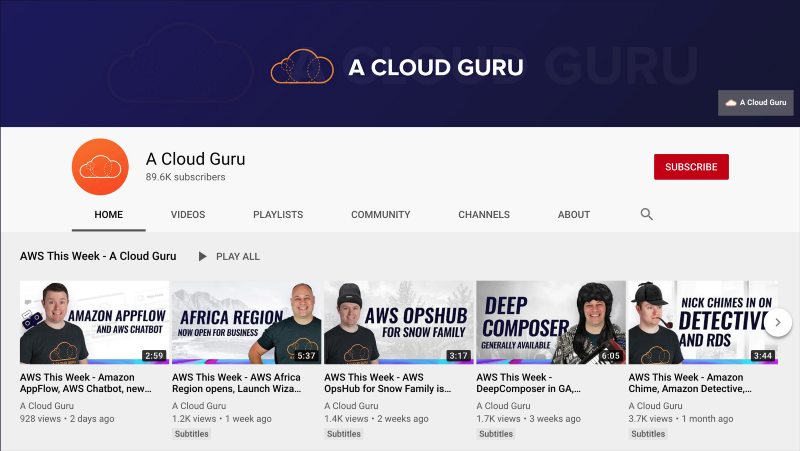Image resolution: width=800 pixels, height=451 pixels.
Task: Click 928 views 2 days ago text
Action: coord(67,419)
